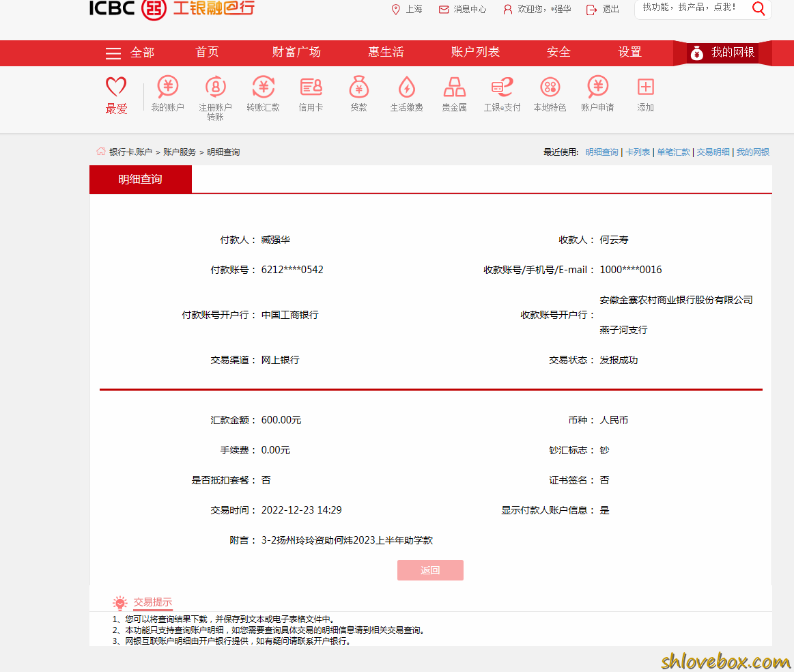Screen dimensions: 794x672
Task: Open 设置 in the navigation bar
Action: [629, 52]
